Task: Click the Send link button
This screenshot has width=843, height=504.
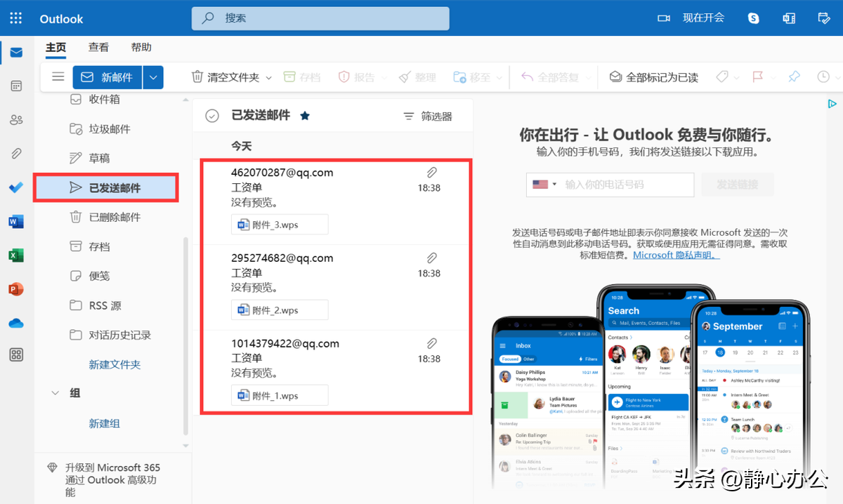Action: pyautogui.click(x=737, y=185)
